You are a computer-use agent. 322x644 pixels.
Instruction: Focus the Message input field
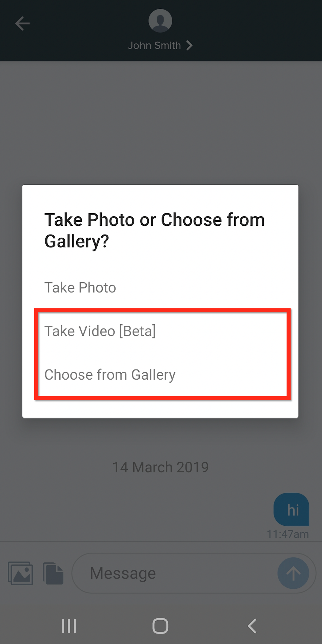tap(175, 573)
